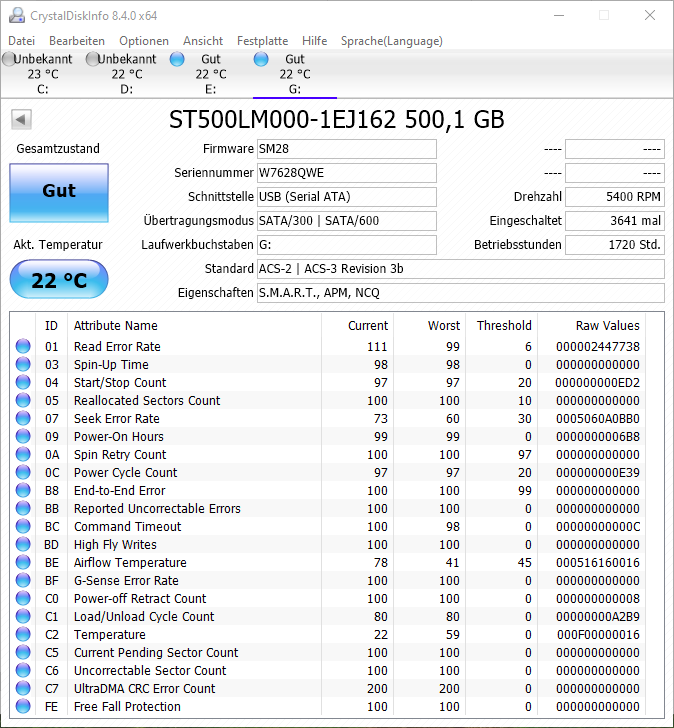Click the Standard field ACS-2 | ACS-3 Revision 3b
The image size is (674, 728).
(461, 269)
